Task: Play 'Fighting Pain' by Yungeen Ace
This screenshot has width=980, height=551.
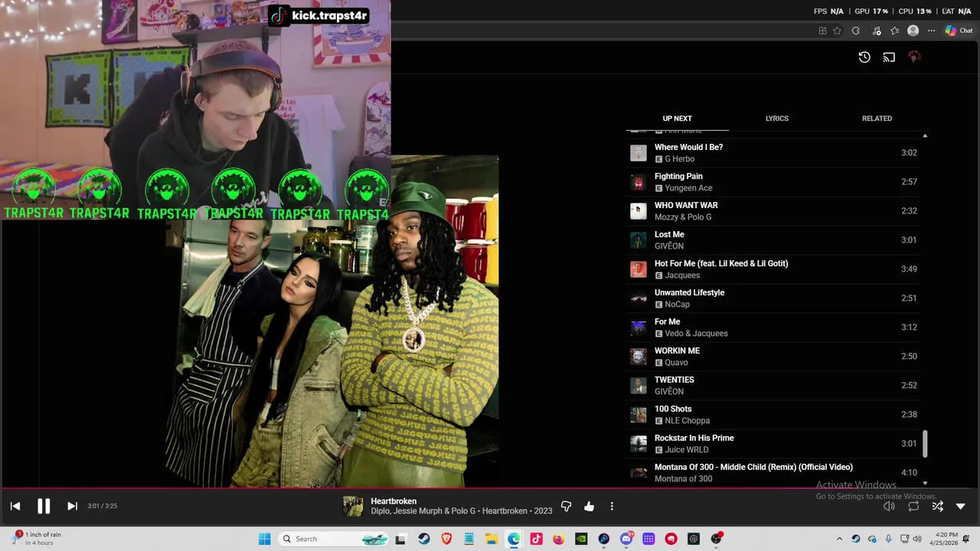Action: point(773,182)
